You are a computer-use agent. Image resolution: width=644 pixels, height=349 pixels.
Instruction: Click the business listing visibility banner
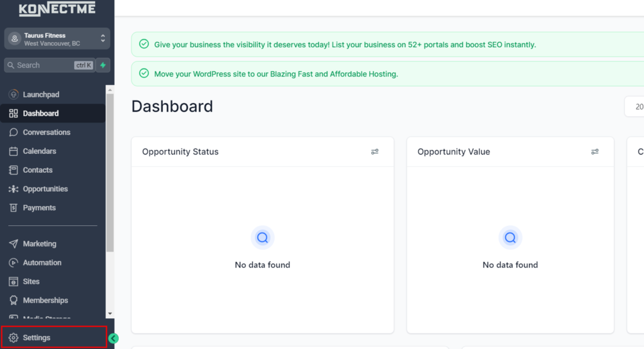pyautogui.click(x=345, y=45)
